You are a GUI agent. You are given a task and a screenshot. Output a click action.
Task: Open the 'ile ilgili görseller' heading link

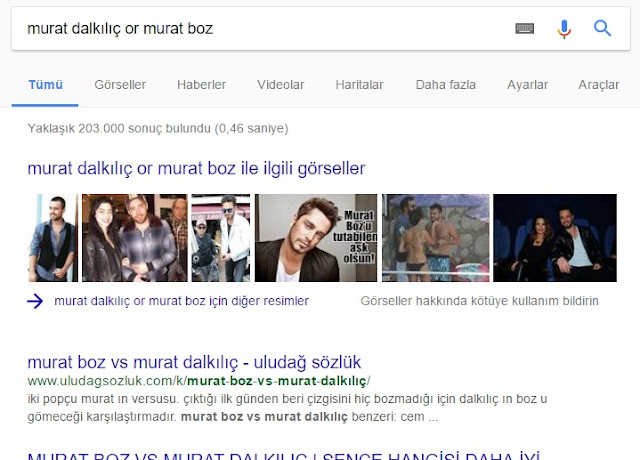tap(196, 169)
